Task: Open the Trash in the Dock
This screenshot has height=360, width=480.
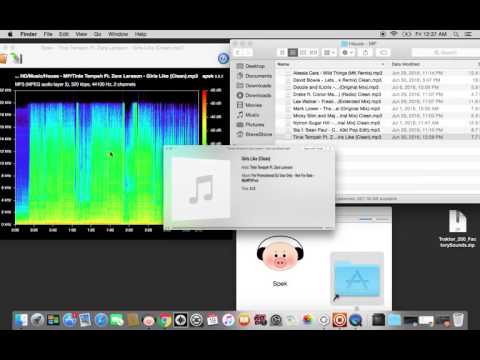Action: [x=458, y=320]
